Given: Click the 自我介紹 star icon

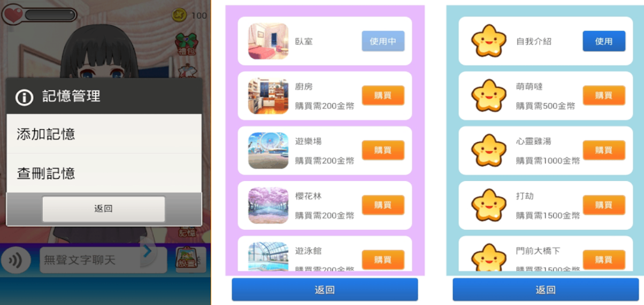Looking at the screenshot, I should click(488, 41).
